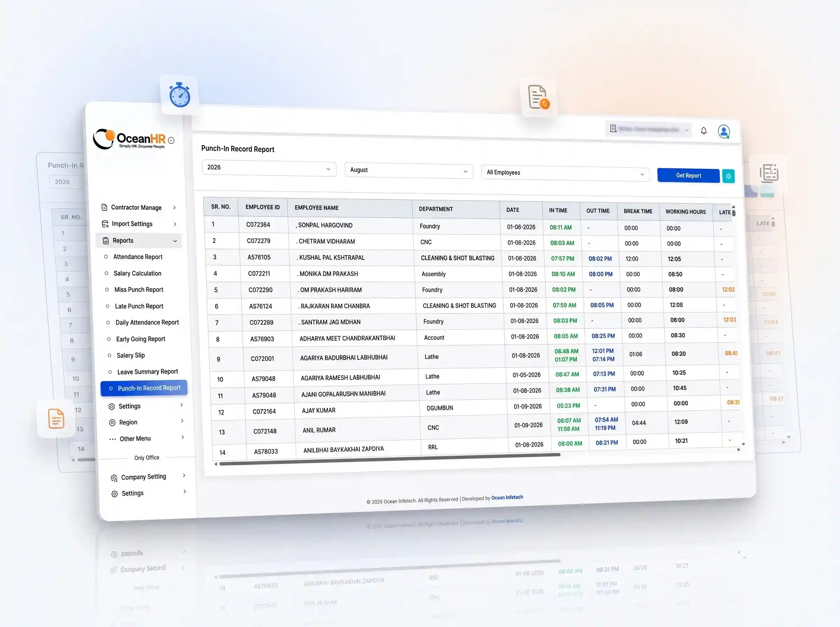Click the Get Report button
Viewport: 840px width, 627px height.
pos(688,176)
